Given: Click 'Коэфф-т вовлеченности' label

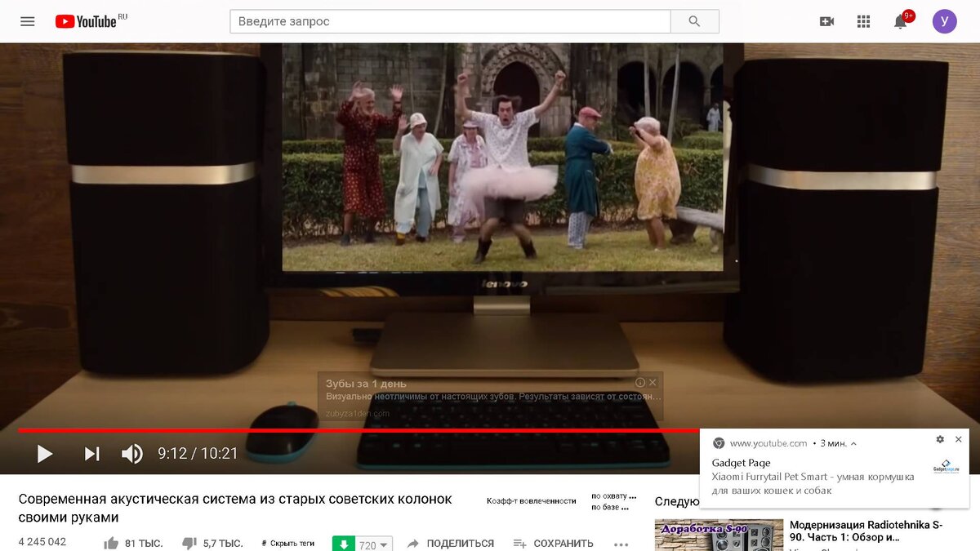Looking at the screenshot, I should pos(532,500).
